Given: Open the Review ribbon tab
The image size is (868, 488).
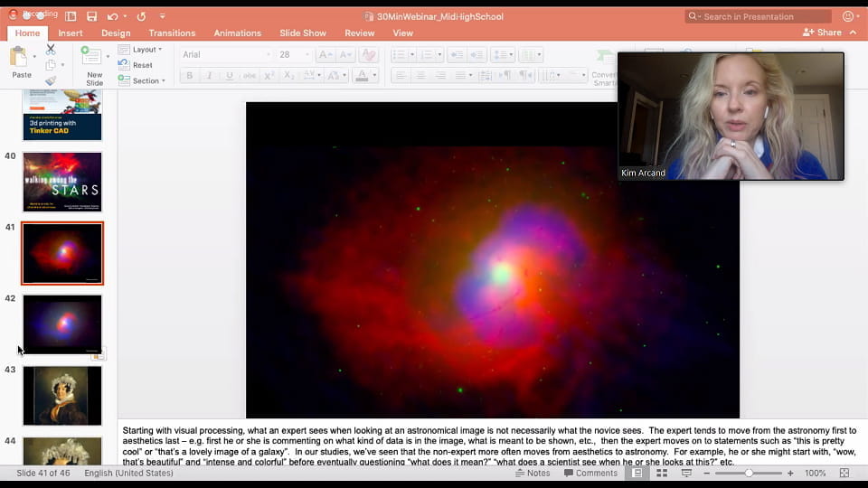Looking at the screenshot, I should pos(360,33).
